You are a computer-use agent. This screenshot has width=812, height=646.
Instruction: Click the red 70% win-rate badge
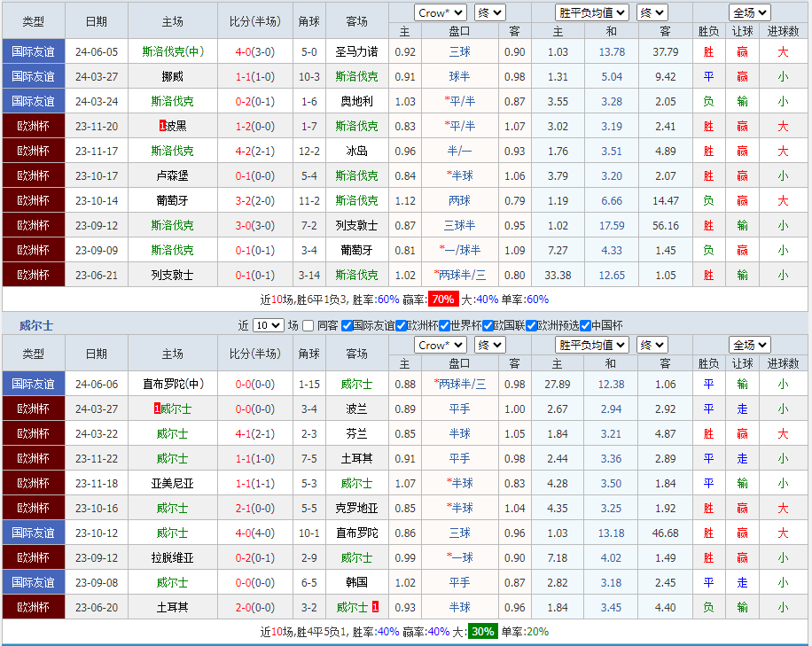coord(442,300)
